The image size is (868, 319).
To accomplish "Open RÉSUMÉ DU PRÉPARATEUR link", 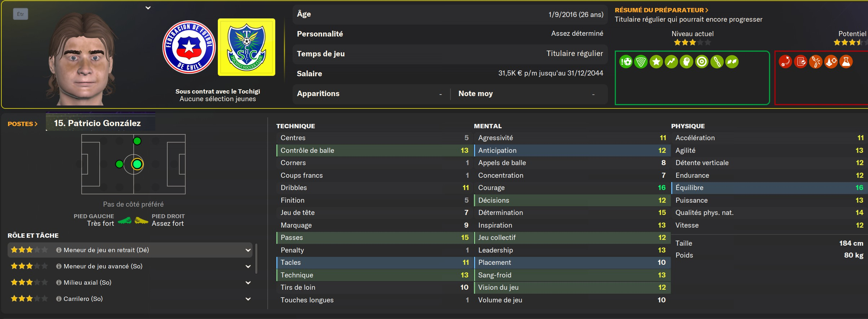I will [x=661, y=10].
